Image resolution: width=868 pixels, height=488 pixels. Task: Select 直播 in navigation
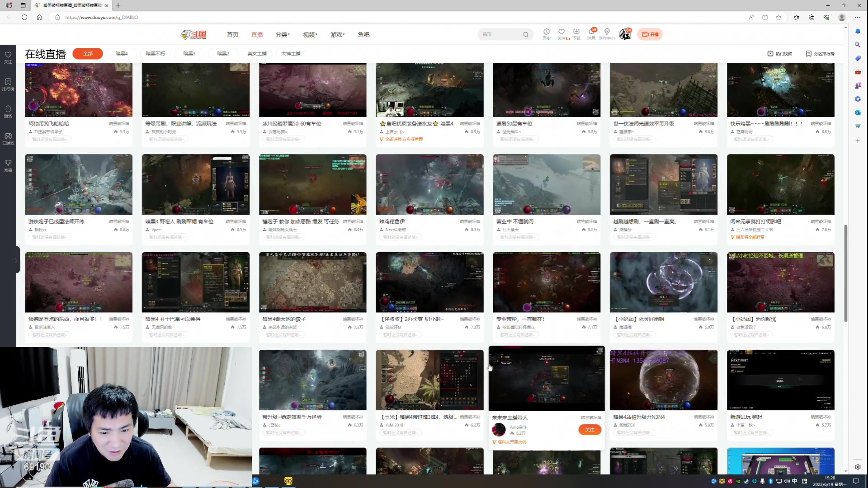click(257, 34)
